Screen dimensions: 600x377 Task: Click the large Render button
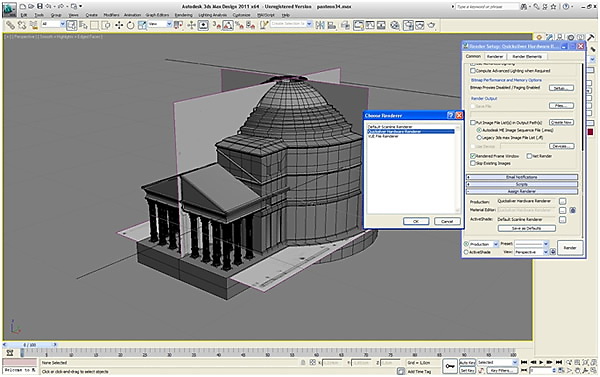pyautogui.click(x=570, y=248)
